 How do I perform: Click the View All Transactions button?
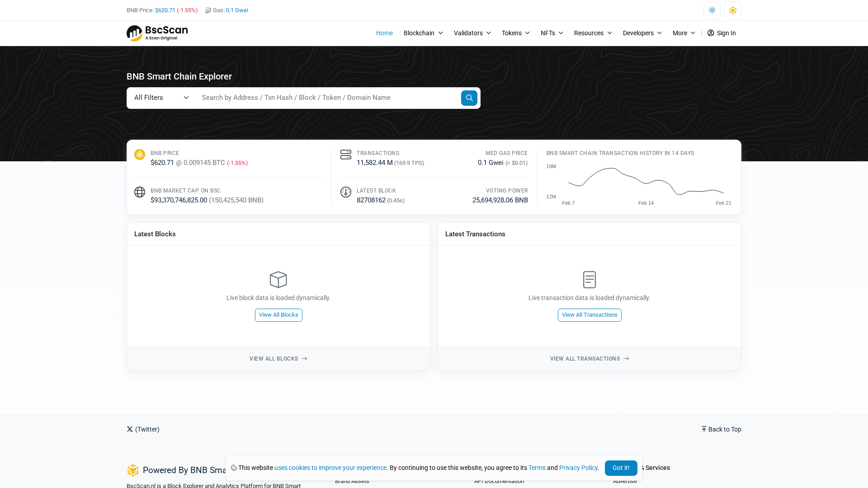point(590,315)
